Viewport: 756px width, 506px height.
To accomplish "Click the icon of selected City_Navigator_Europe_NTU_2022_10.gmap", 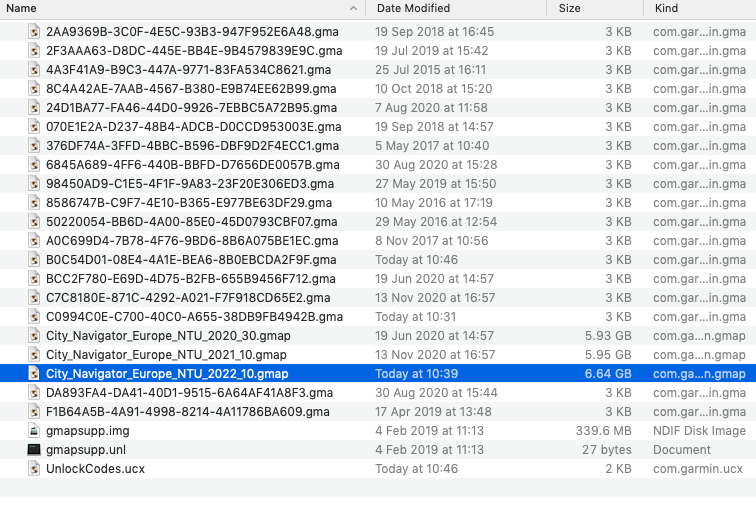I will click(x=34, y=374).
